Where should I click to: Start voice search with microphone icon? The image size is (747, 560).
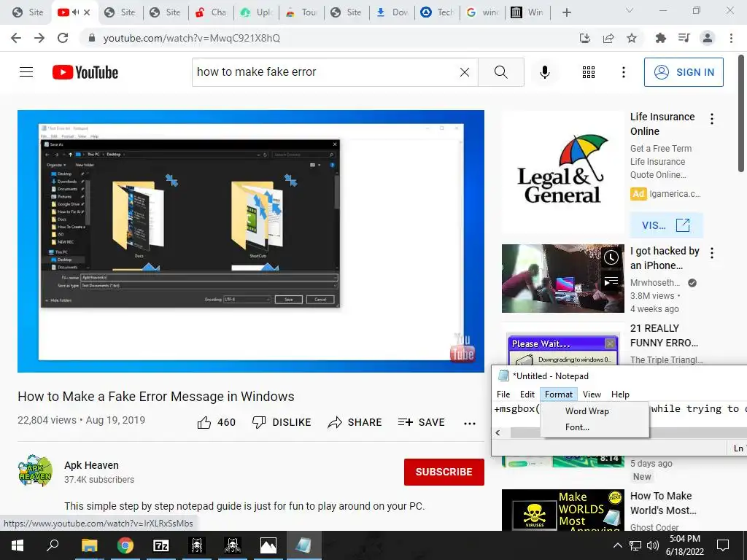[x=544, y=72]
